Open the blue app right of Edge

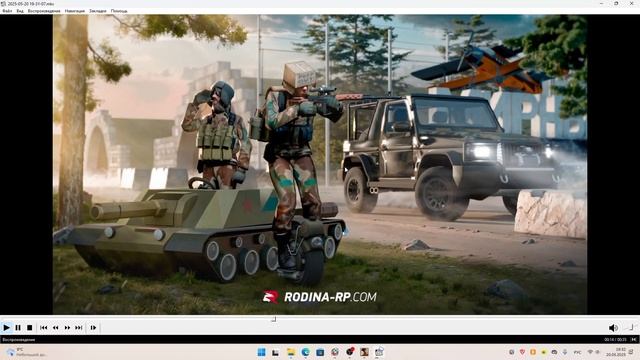click(x=320, y=352)
